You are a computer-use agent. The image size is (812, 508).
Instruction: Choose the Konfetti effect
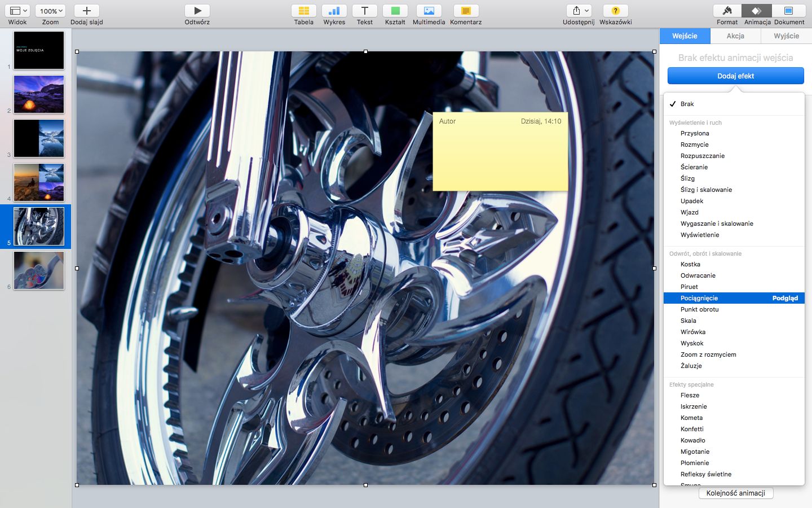tap(734, 429)
